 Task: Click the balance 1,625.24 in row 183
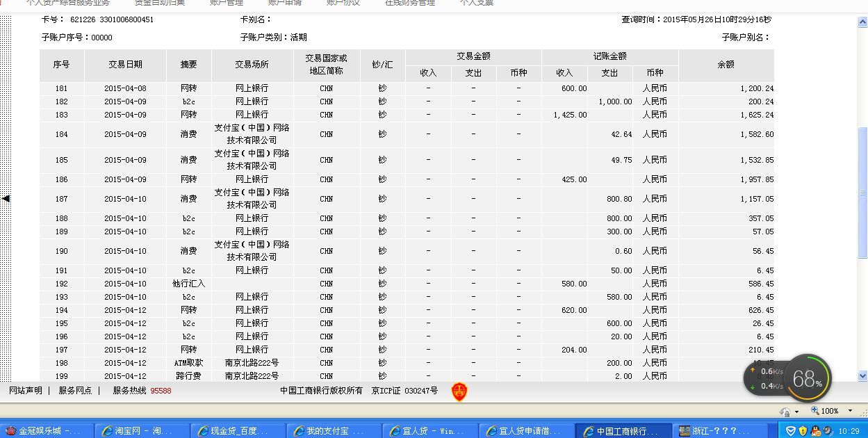point(757,115)
